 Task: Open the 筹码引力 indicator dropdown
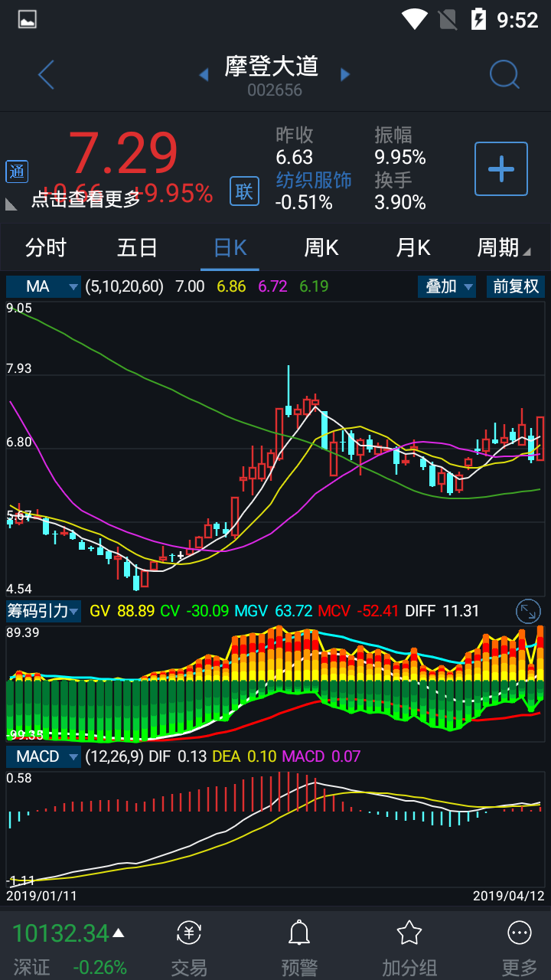tap(44, 611)
